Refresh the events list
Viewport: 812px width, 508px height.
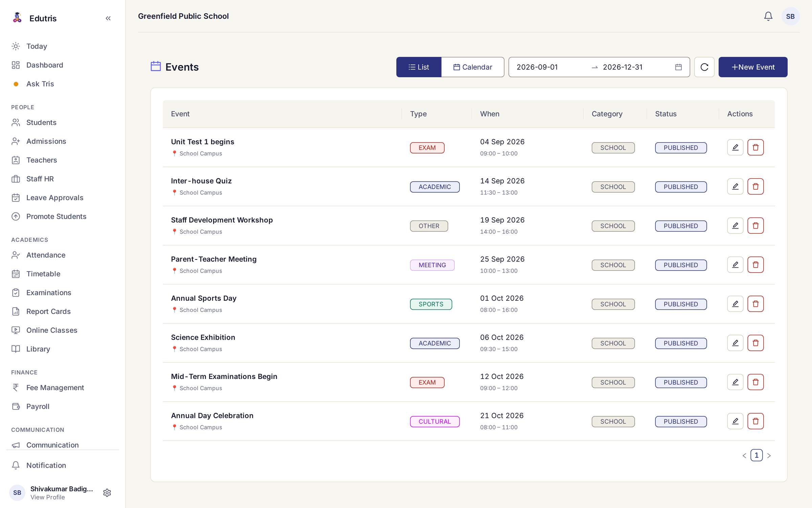[x=704, y=67]
